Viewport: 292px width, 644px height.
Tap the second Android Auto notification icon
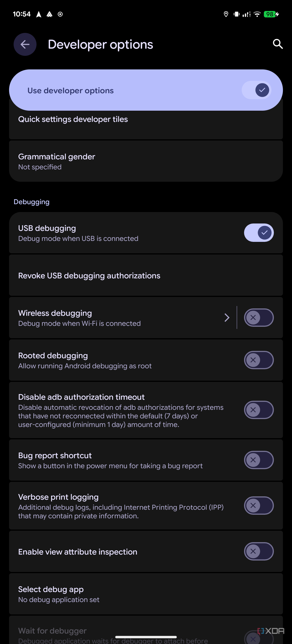pyautogui.click(x=49, y=14)
